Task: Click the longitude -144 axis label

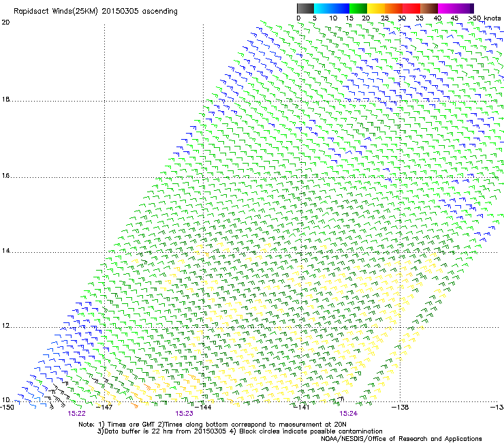Action: [204, 408]
